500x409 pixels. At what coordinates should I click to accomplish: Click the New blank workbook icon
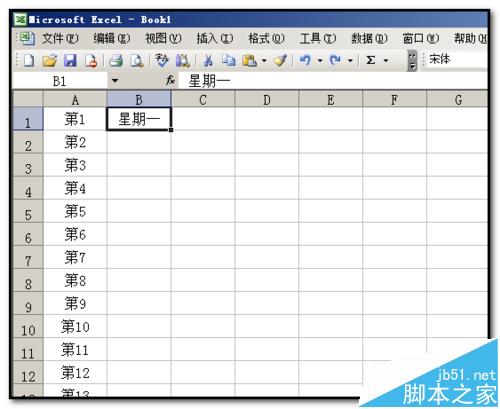click(x=29, y=61)
